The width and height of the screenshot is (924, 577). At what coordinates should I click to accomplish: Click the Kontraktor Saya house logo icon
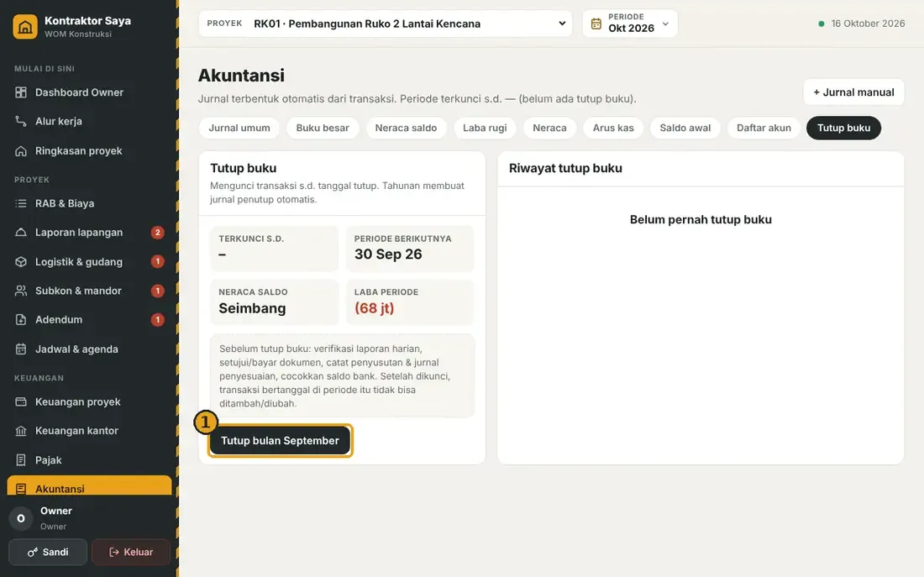coord(25,27)
